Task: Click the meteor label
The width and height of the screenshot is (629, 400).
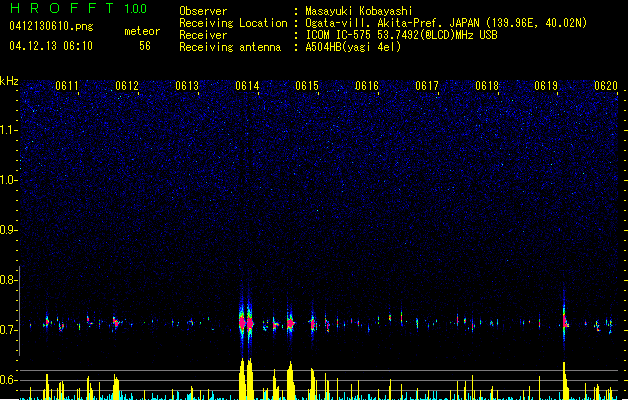Action: pyautogui.click(x=142, y=31)
